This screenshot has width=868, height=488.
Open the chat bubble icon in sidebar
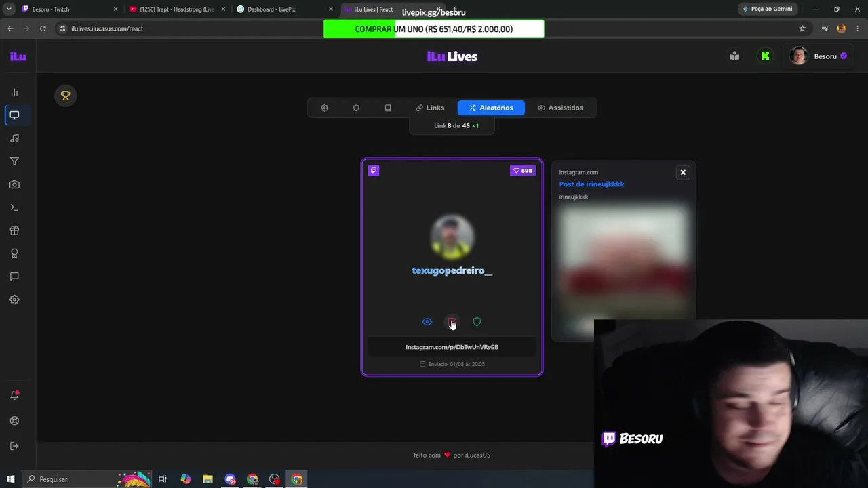14,277
